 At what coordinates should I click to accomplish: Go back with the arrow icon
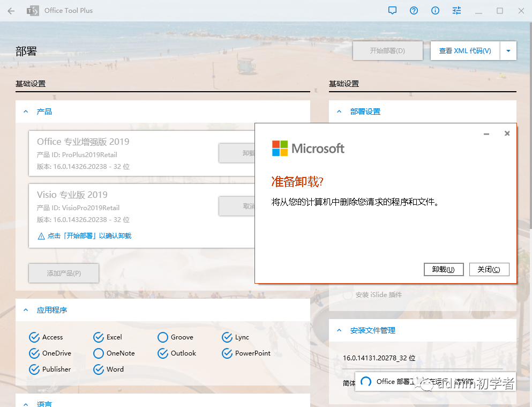pos(11,11)
